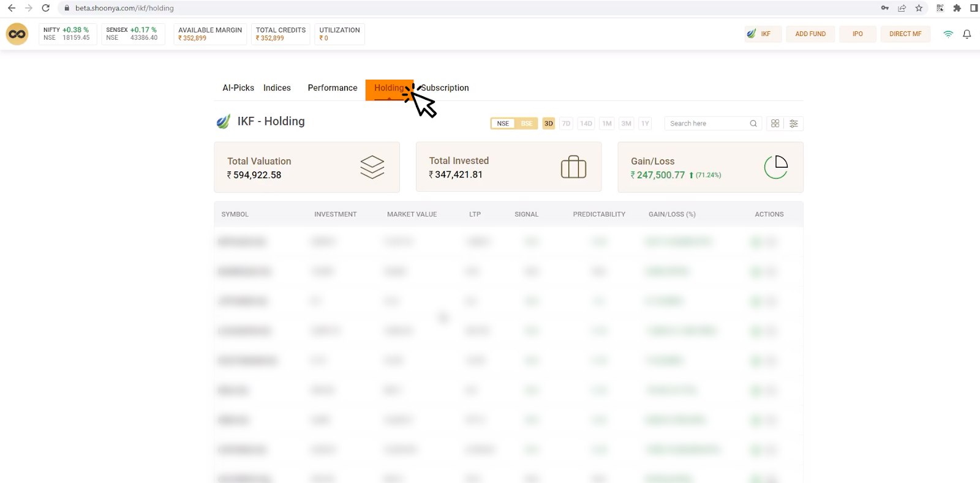Click the Total Invested briefcase icon
This screenshot has height=483, width=980.
[x=573, y=167]
